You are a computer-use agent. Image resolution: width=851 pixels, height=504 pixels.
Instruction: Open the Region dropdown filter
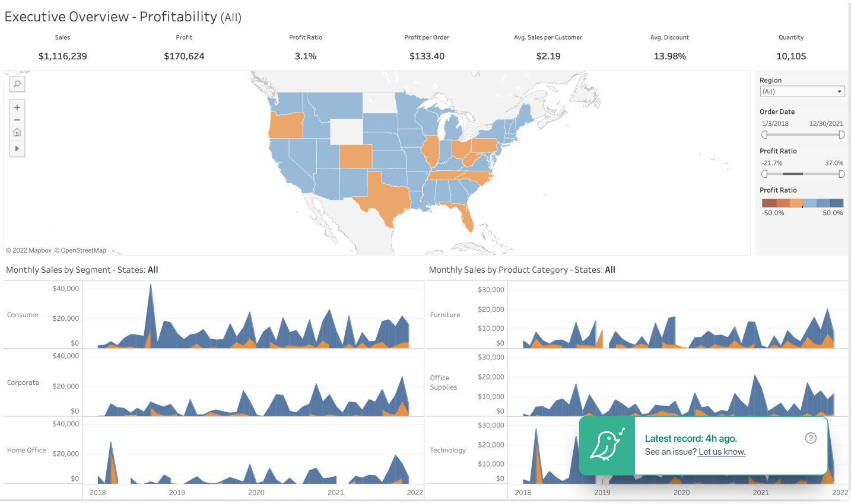[802, 91]
